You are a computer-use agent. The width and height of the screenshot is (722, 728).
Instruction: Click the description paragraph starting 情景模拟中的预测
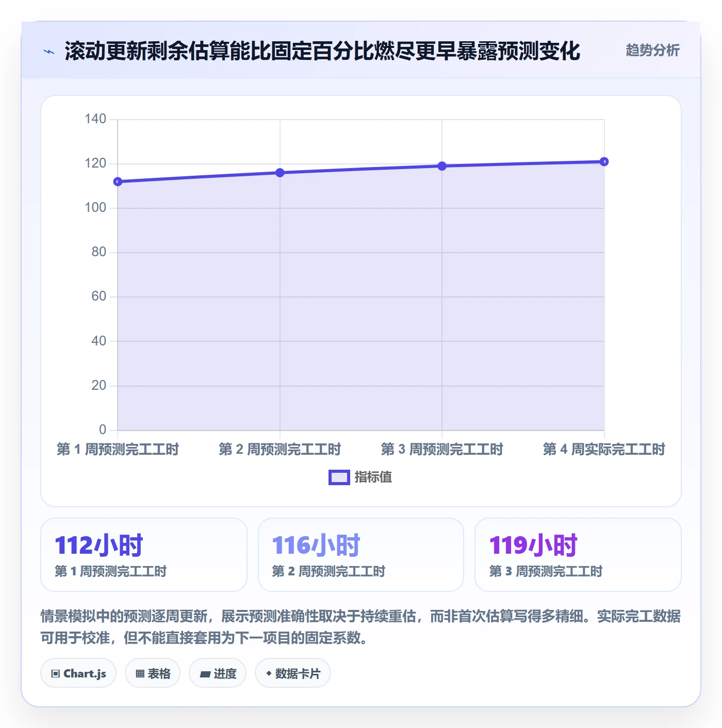tap(360, 627)
